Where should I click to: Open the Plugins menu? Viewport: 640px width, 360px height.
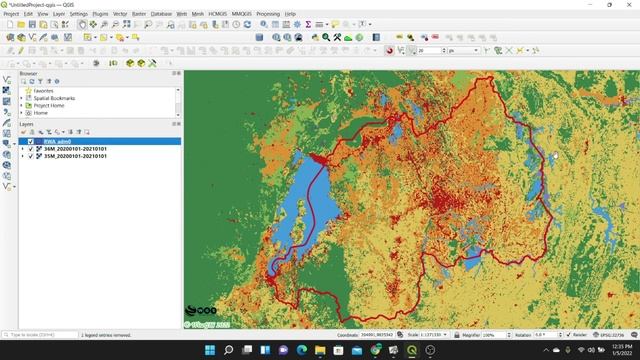100,14
